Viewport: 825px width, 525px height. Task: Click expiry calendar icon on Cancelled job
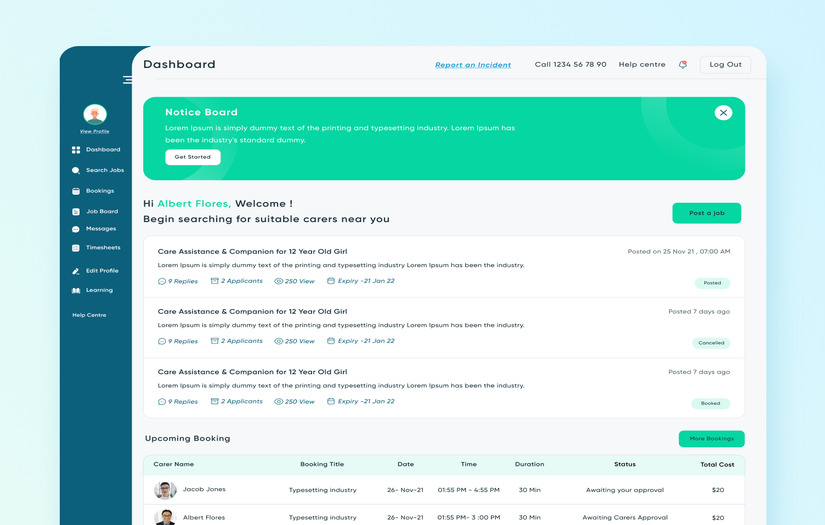pos(331,341)
